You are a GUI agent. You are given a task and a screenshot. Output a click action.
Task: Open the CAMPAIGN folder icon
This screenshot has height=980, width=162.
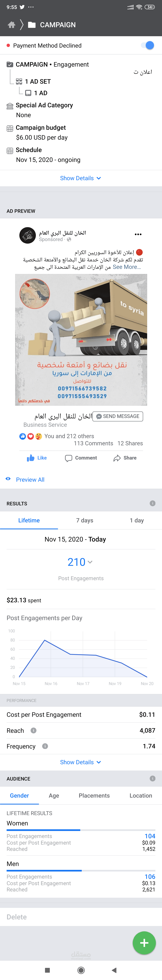32,25
